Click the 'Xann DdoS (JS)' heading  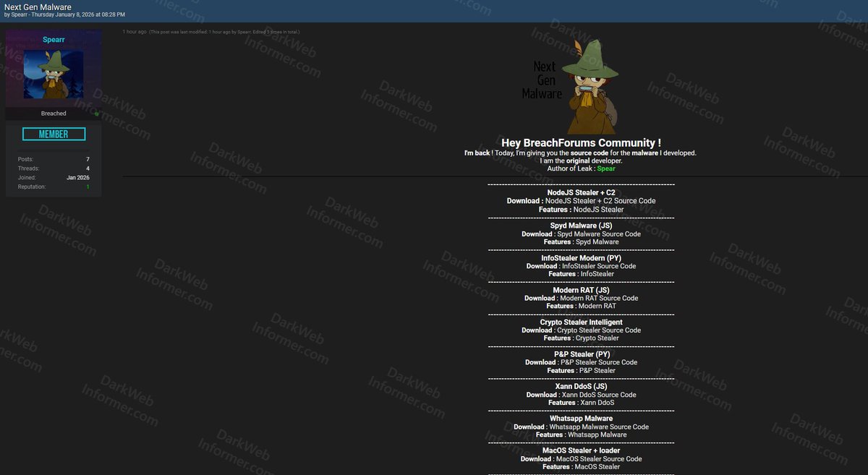[581, 387]
